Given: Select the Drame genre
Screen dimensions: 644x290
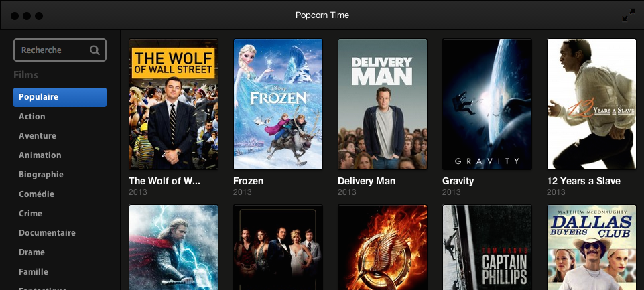Looking at the screenshot, I should (31, 252).
